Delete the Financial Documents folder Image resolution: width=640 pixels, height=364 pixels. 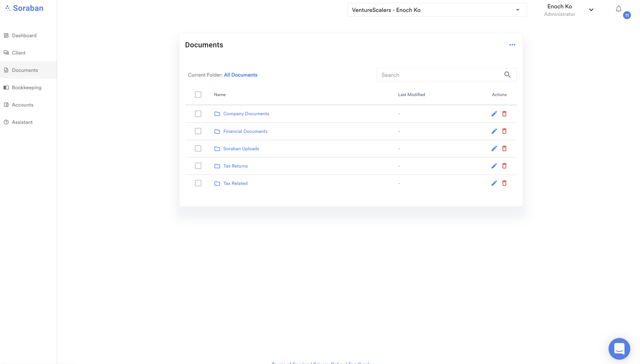pyautogui.click(x=504, y=131)
